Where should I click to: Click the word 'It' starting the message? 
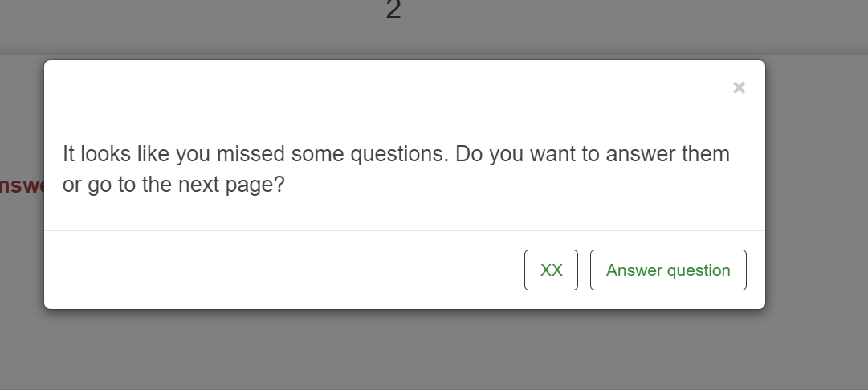click(69, 154)
